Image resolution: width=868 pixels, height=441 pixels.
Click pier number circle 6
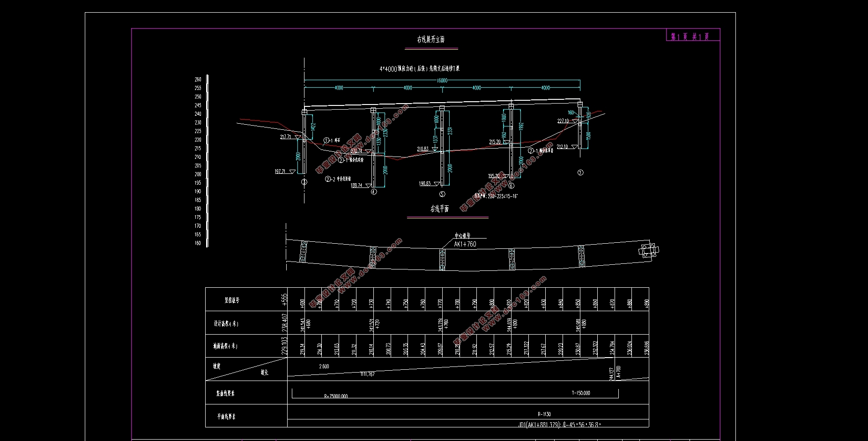click(511, 186)
